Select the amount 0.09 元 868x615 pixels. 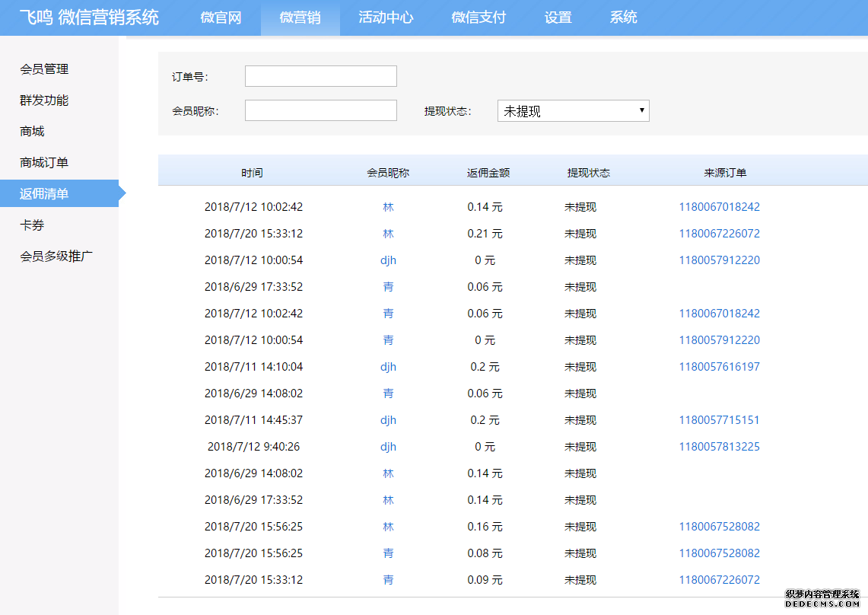485,580
